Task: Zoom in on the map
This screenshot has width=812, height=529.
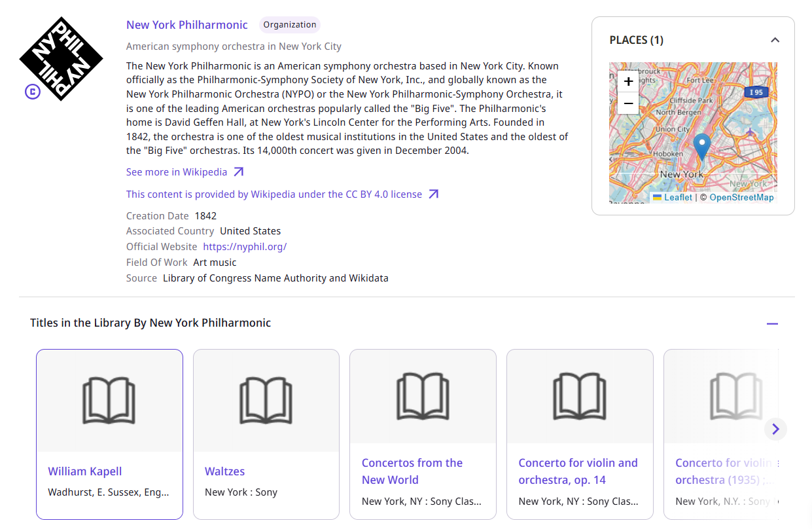Action: coord(628,82)
